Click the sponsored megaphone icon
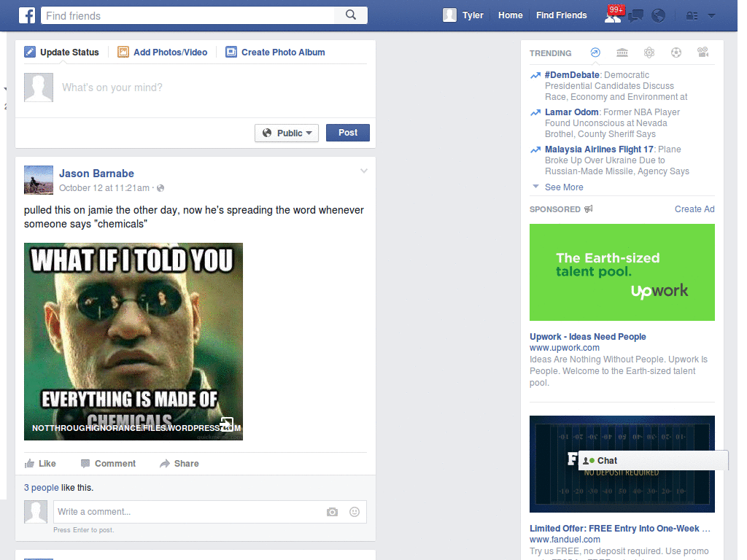 [x=589, y=209]
